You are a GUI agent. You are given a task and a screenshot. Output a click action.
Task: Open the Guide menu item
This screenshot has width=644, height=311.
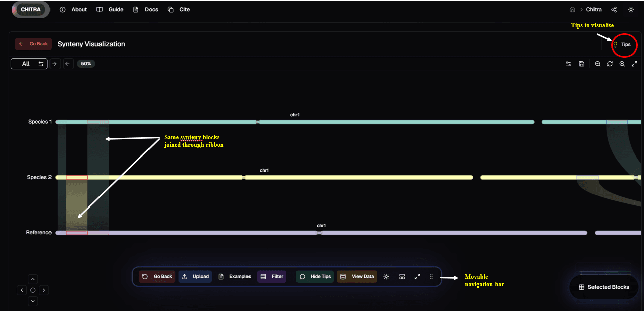(x=110, y=10)
